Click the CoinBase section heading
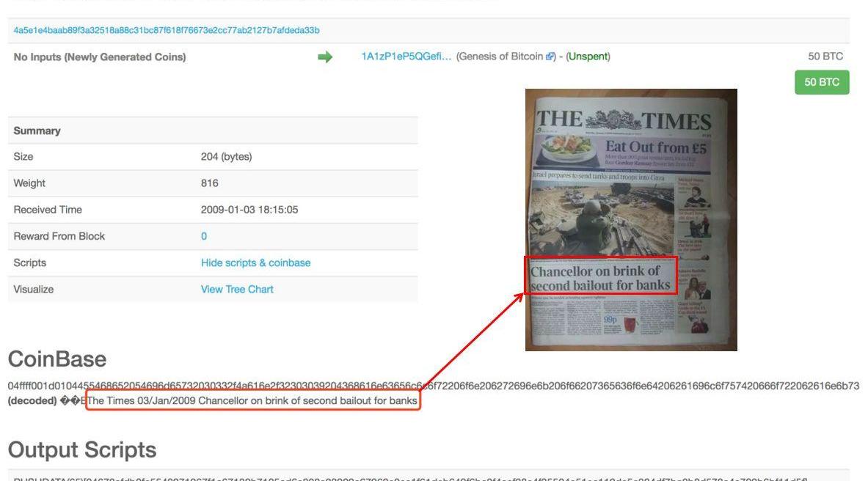 coord(57,359)
